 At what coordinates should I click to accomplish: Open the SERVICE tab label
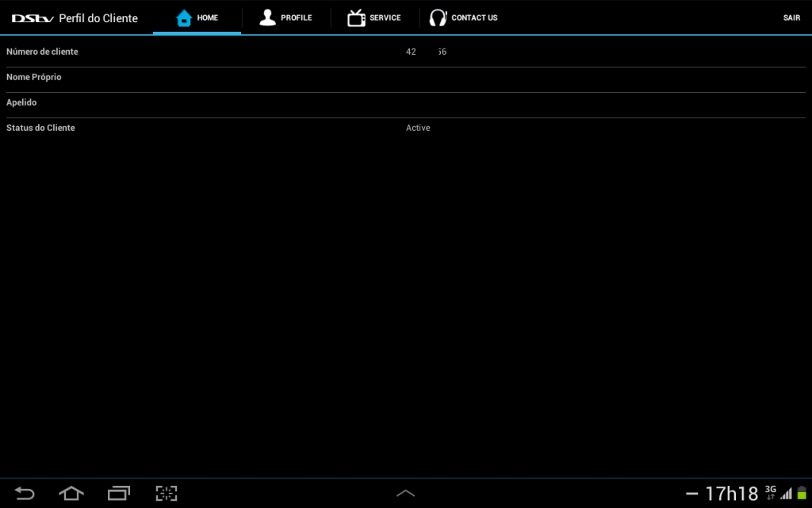[x=385, y=17]
